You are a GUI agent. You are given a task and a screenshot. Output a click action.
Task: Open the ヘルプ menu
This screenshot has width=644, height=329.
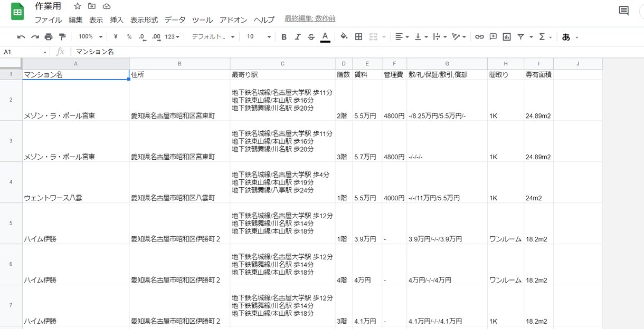264,20
